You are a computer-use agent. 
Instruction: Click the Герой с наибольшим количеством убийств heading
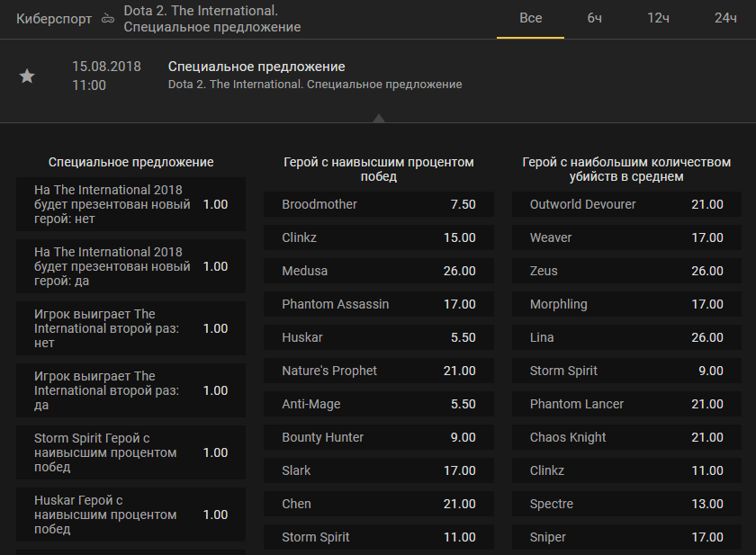tap(626, 169)
